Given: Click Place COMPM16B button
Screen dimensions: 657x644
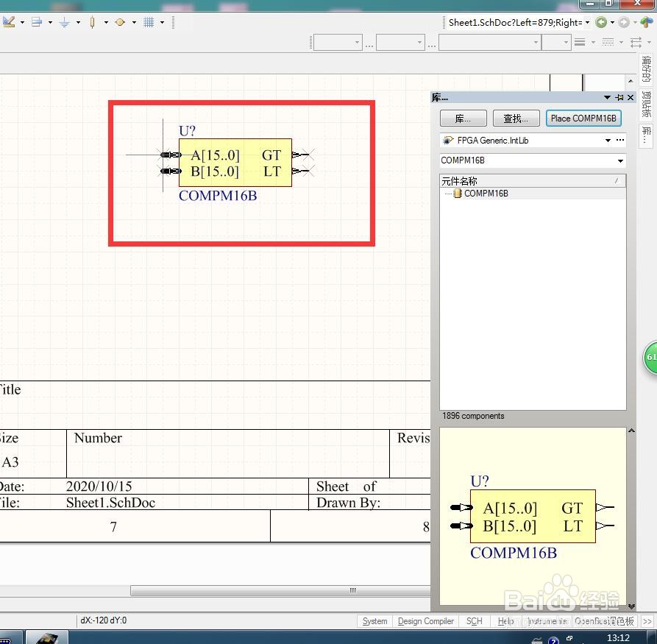Looking at the screenshot, I should (583, 118).
